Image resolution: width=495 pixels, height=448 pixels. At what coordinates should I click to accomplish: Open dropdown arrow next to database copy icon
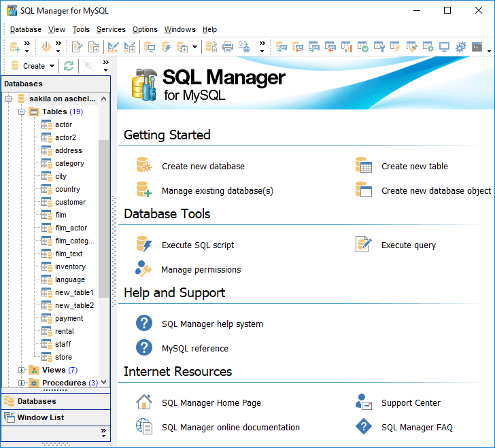tap(194, 47)
